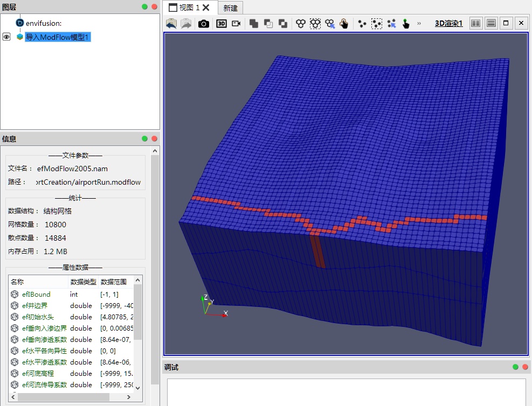Image resolution: width=532 pixels, height=406 pixels.
Task: Sort by the 名称 column header
Action: pos(38,282)
